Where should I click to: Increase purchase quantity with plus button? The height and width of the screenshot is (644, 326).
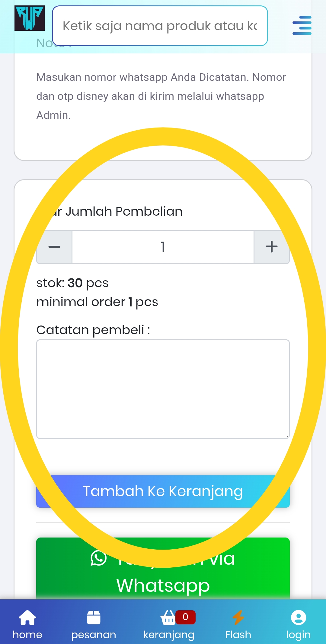[x=271, y=247]
